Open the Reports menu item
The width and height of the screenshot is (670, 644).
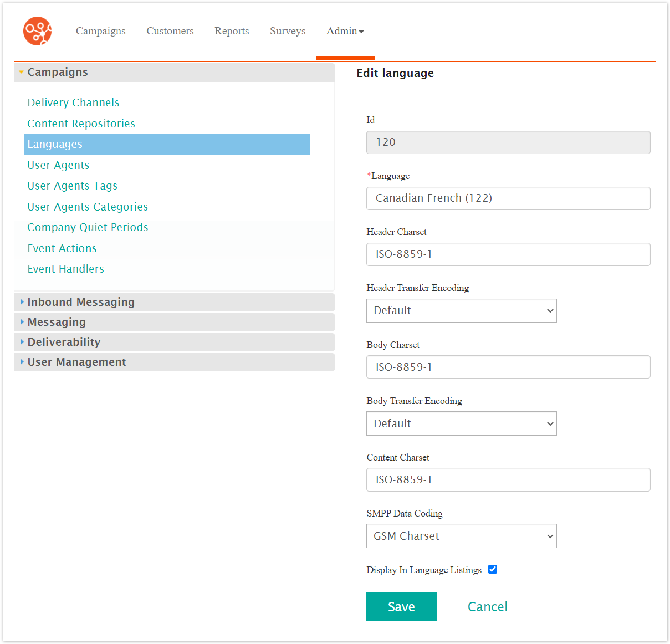tap(232, 31)
